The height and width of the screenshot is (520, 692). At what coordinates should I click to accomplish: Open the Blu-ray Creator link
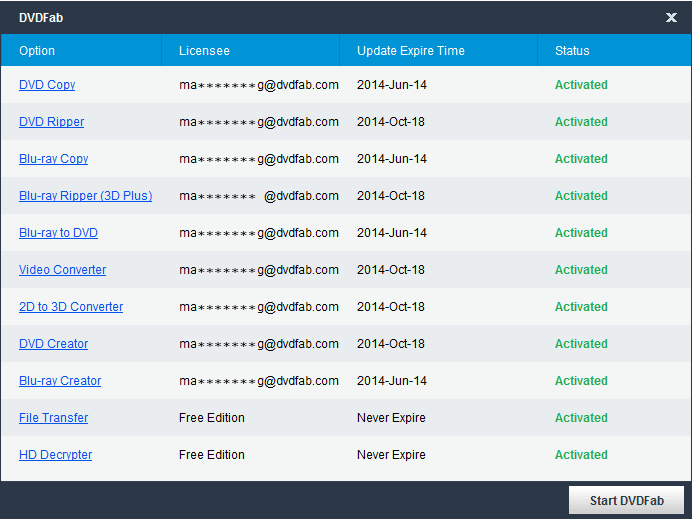click(x=60, y=381)
